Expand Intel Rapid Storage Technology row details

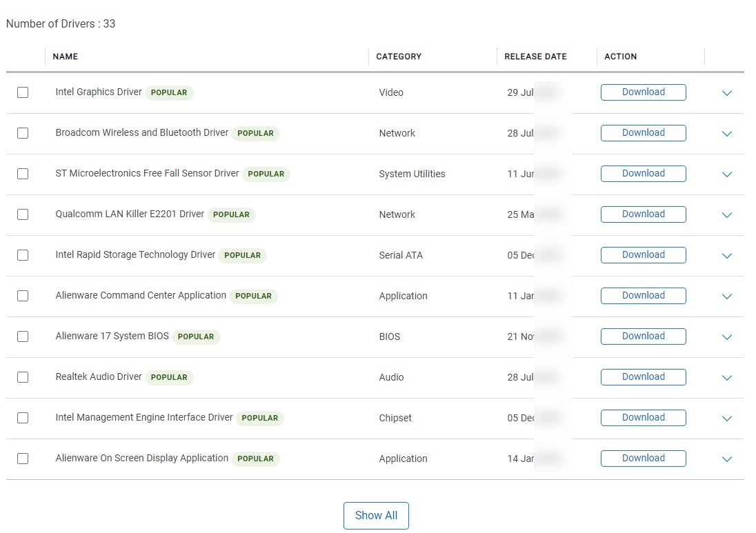tap(726, 256)
